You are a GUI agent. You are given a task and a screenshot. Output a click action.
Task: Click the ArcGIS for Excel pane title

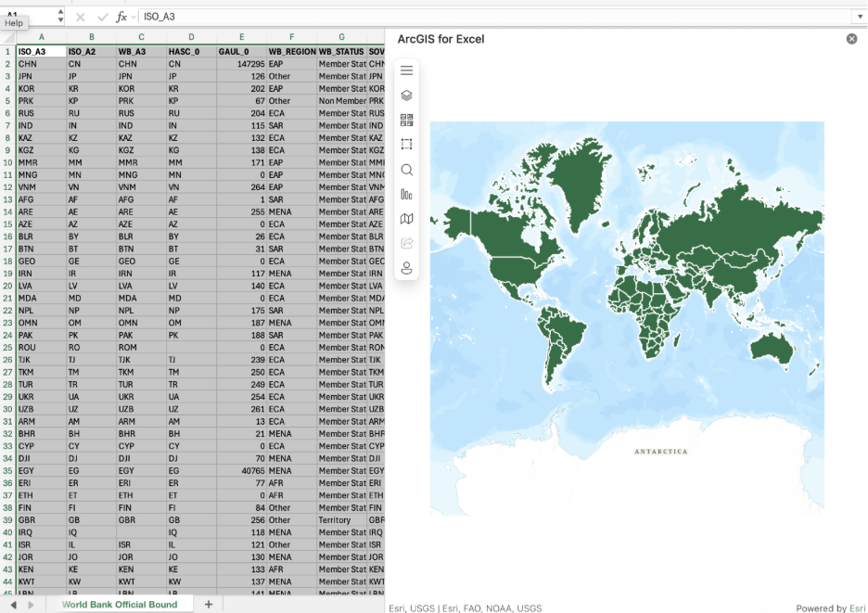pos(440,39)
